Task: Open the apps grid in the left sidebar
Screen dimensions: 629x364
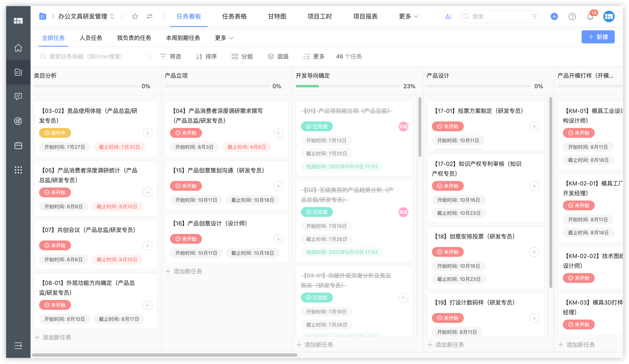Action: 18,170
